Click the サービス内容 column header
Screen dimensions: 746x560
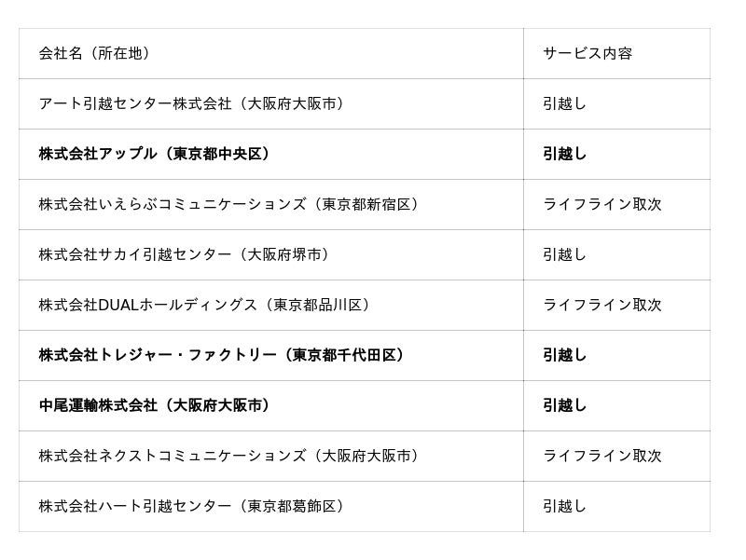[587, 54]
